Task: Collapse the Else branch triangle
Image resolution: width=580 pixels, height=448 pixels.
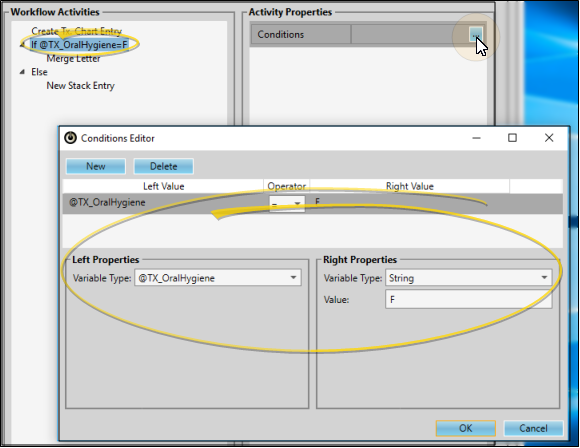Action: (22, 72)
